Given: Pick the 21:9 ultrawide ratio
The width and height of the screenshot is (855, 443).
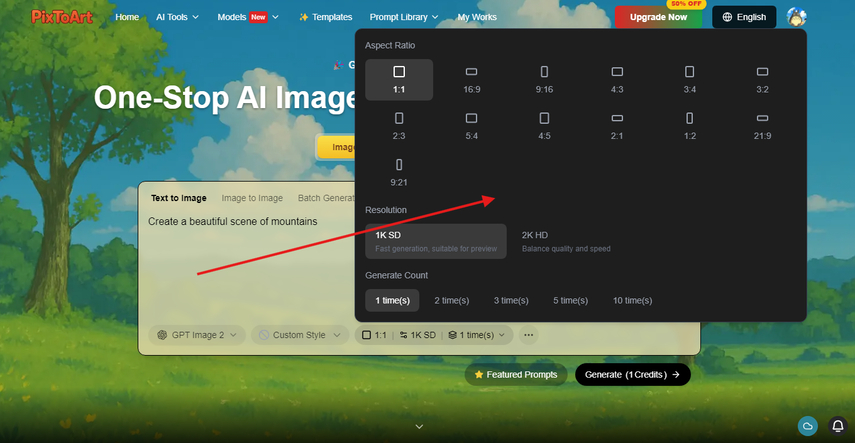Looking at the screenshot, I should [x=762, y=126].
